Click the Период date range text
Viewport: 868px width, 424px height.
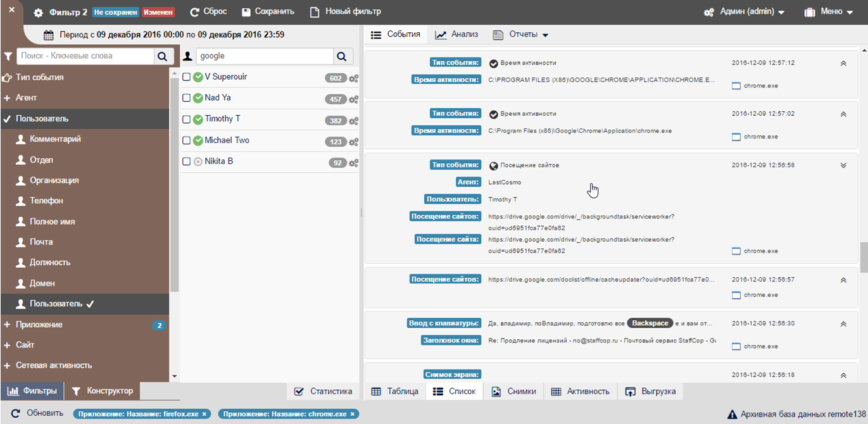(x=172, y=35)
